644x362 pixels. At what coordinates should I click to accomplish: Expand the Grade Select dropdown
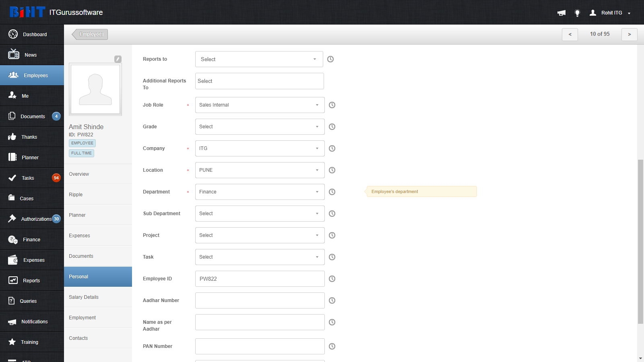pyautogui.click(x=260, y=127)
